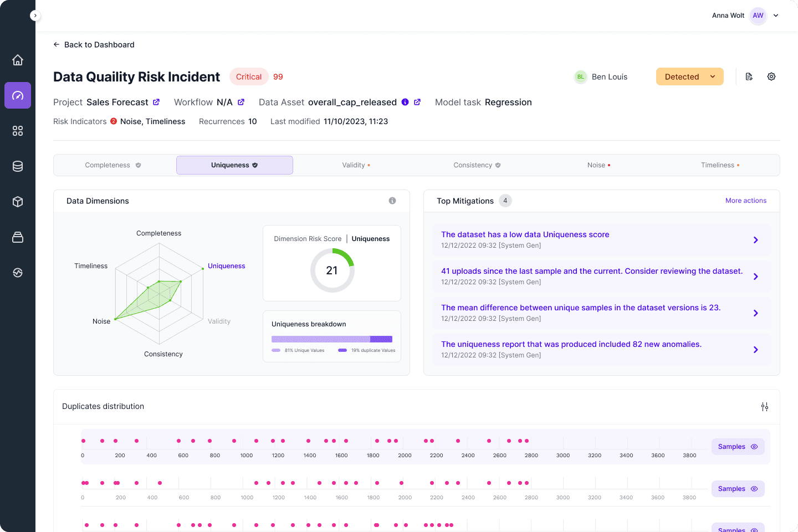Expand the 82 new anomalies mitigation chevron
This screenshot has height=532, width=798.
pyautogui.click(x=756, y=350)
